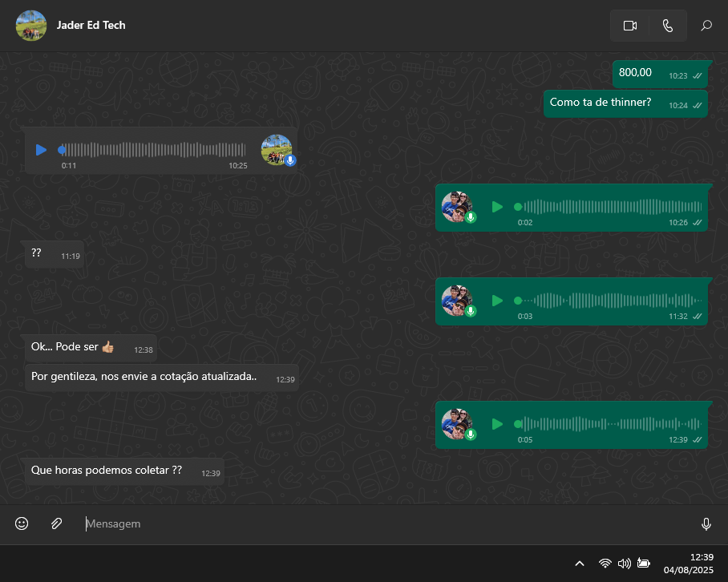Play the sent 0:05 voice message
Viewport: 728px width, 582px height.
[x=497, y=424]
